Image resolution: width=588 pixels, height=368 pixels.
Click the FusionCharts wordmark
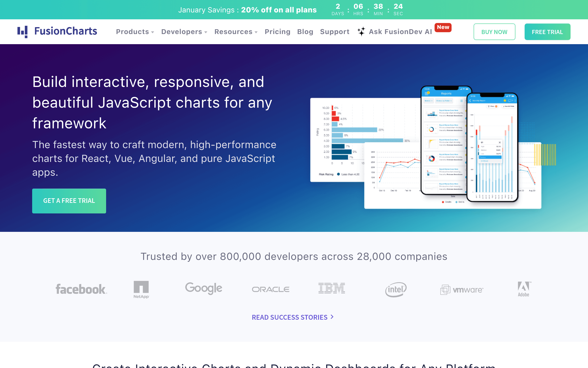coord(66,31)
